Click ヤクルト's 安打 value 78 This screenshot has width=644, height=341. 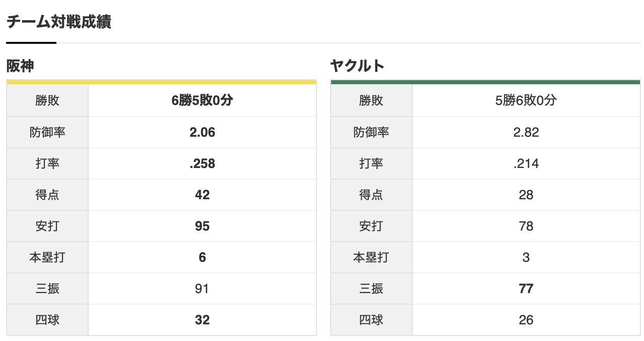pyautogui.click(x=526, y=226)
